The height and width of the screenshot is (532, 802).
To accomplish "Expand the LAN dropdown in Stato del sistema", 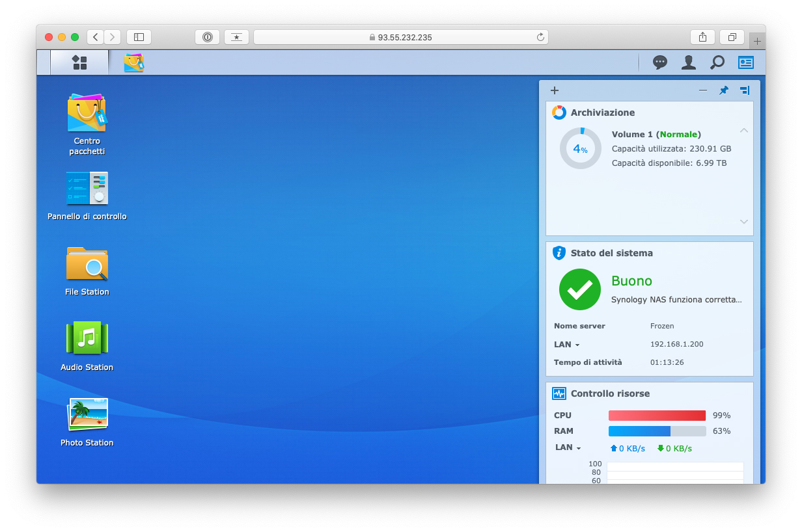I will click(x=567, y=344).
